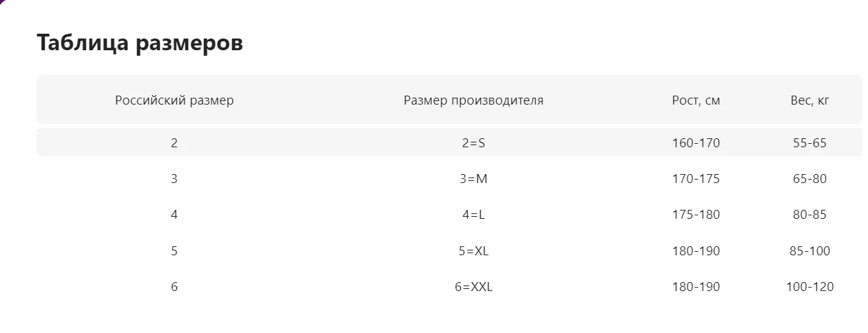The width and height of the screenshot is (868, 333).
Task: Click the 100-120 weight cell
Action: coord(809,287)
